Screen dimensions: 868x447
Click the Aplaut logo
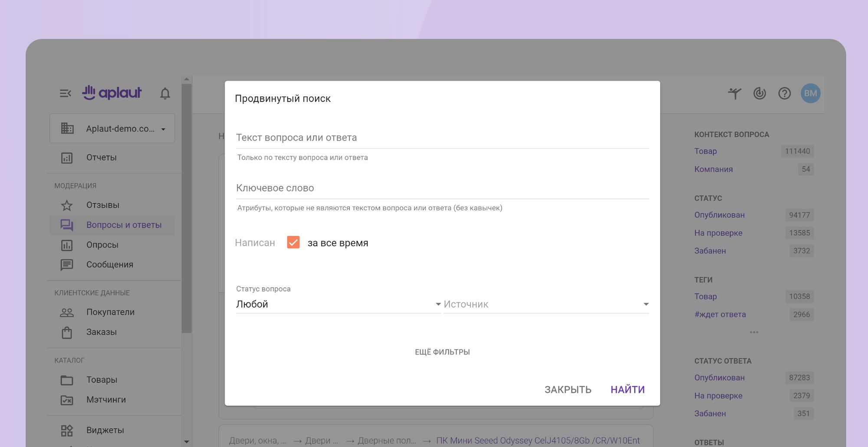(112, 93)
